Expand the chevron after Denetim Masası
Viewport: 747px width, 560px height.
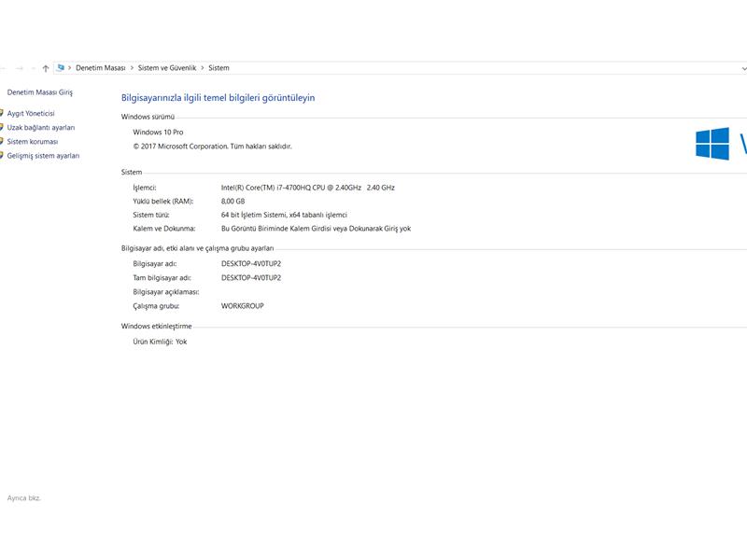(132, 68)
